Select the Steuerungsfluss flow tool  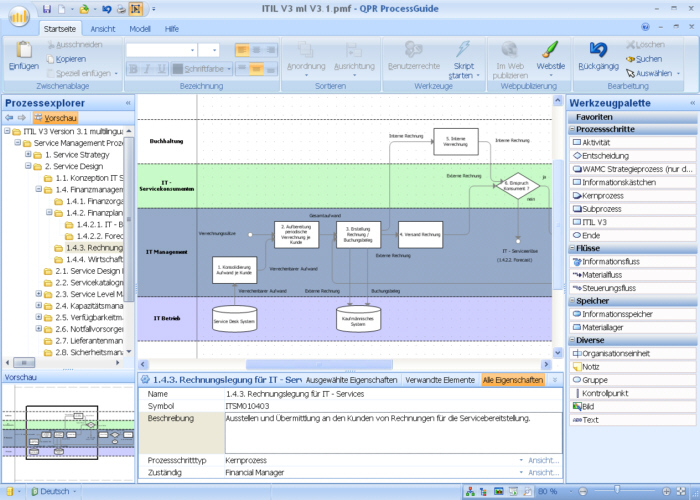point(632,288)
